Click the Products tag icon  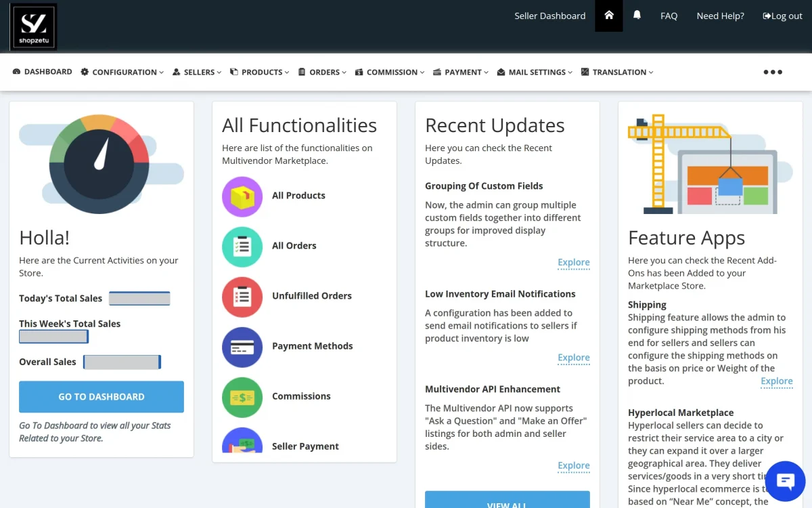[x=234, y=72]
